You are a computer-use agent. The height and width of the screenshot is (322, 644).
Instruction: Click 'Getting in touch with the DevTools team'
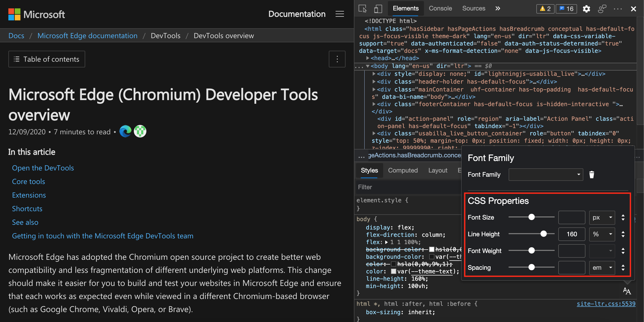click(102, 236)
